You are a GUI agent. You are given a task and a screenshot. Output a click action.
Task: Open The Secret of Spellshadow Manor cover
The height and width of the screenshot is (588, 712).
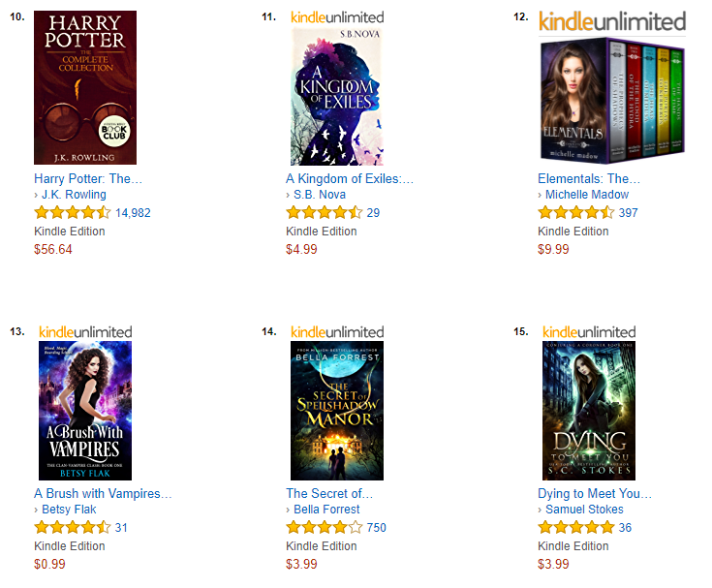[x=337, y=411]
